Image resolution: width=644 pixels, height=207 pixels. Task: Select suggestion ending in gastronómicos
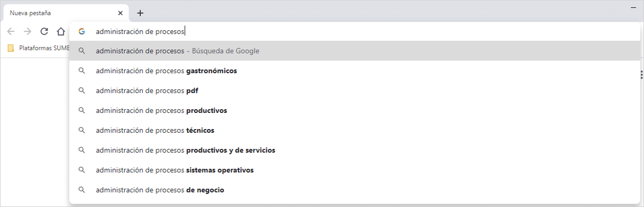point(355,71)
